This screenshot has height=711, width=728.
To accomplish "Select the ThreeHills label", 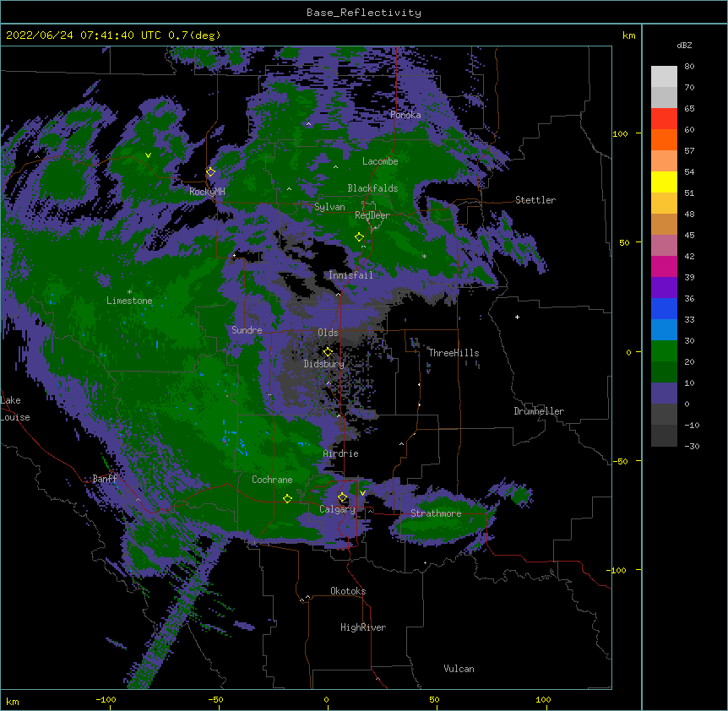I will 454,353.
